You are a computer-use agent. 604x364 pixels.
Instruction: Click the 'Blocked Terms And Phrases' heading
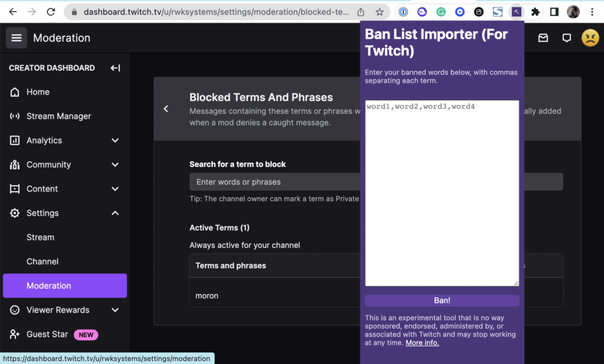(x=261, y=97)
